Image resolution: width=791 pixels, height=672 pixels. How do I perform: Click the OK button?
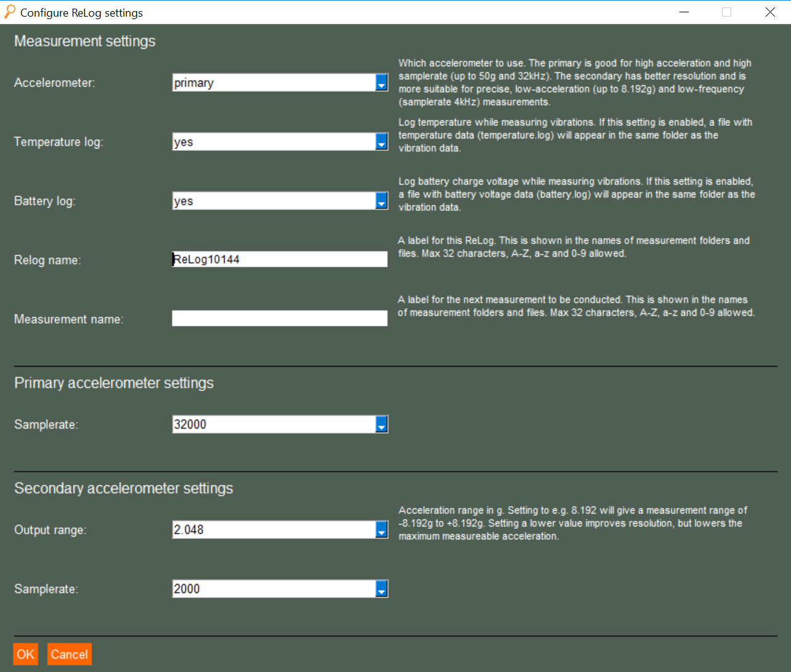pyautogui.click(x=26, y=654)
